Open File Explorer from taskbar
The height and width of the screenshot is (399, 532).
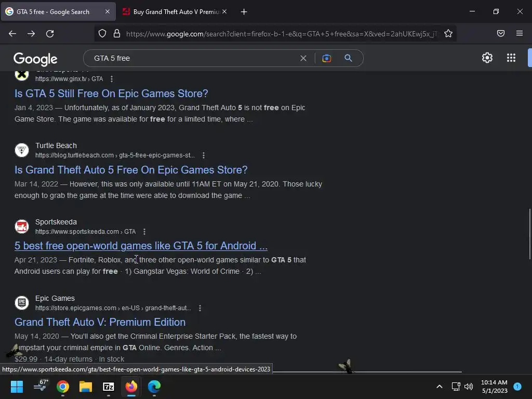86,387
